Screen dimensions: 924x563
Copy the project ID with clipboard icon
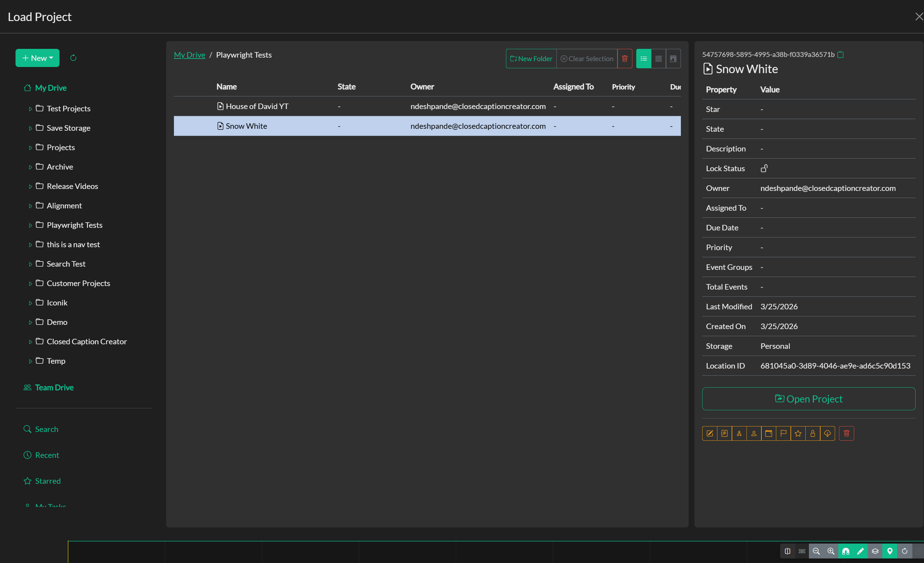point(840,54)
